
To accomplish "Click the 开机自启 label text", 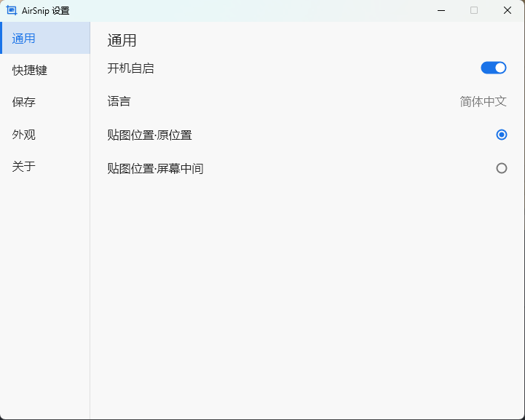I will click(x=130, y=68).
